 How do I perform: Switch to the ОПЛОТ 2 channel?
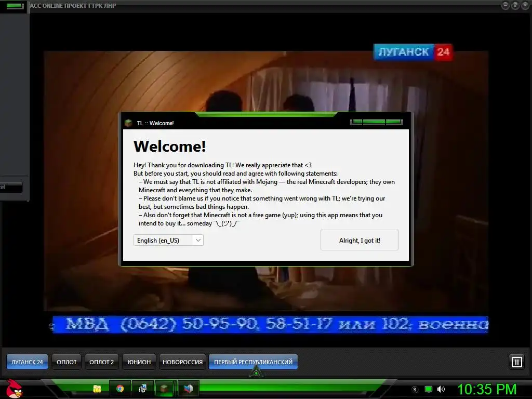click(101, 362)
